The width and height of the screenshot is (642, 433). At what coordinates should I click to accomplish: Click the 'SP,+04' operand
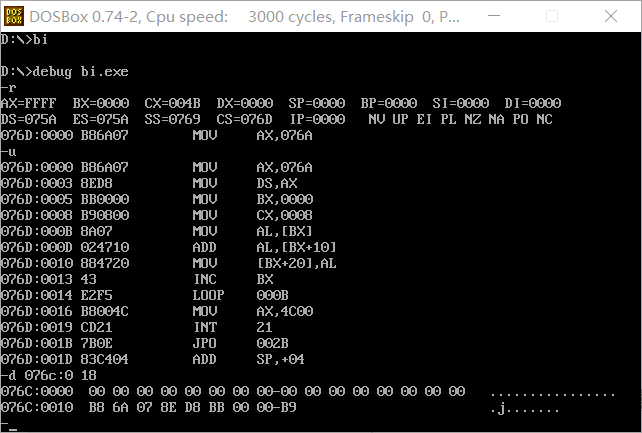point(280,359)
